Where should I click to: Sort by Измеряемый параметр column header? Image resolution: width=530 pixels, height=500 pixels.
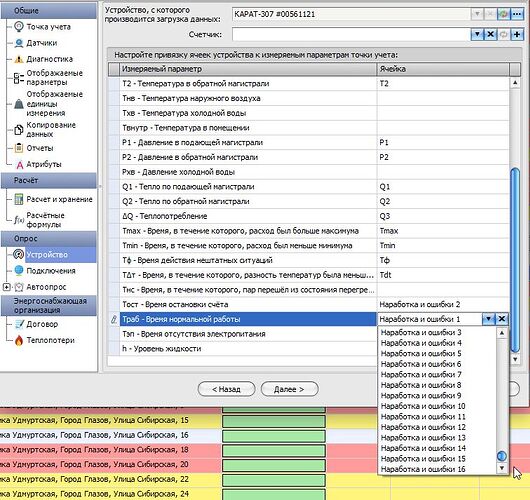(x=248, y=69)
